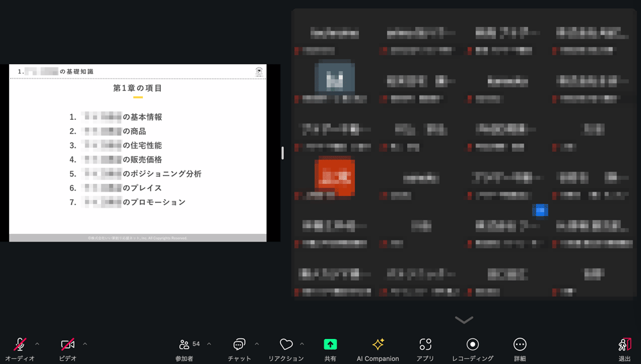Viewport: 641px width, 364px height.
Task: Open AI Companion sparkle icon
Action: pos(378,345)
